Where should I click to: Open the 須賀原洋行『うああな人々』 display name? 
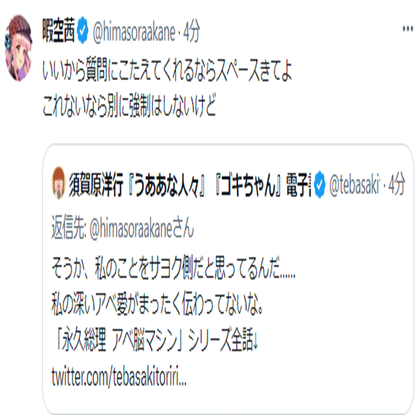point(189,184)
